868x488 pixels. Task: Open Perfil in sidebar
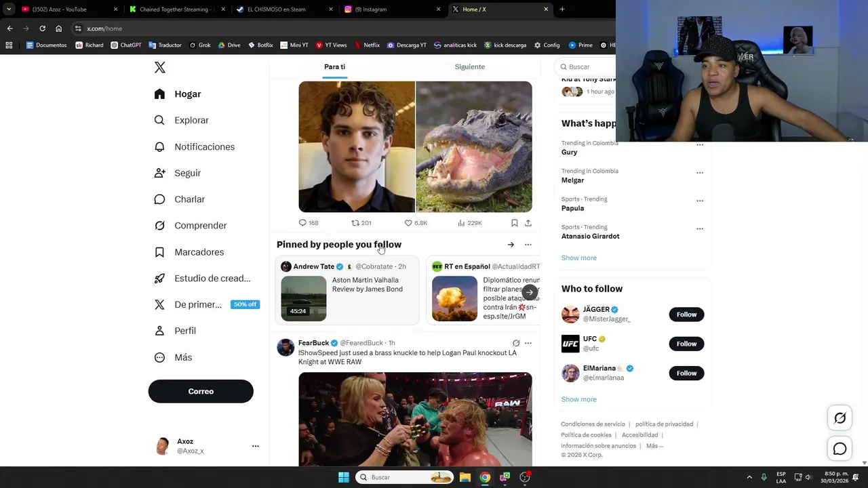coord(176,331)
